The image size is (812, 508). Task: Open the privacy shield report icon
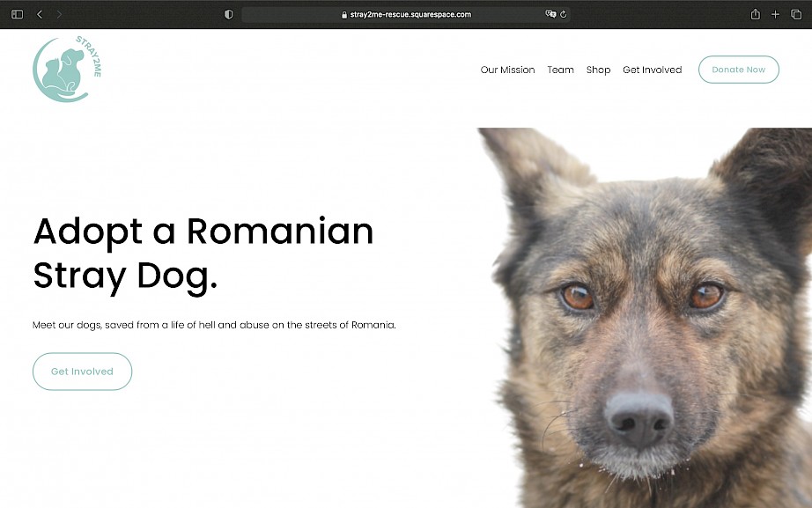click(228, 14)
